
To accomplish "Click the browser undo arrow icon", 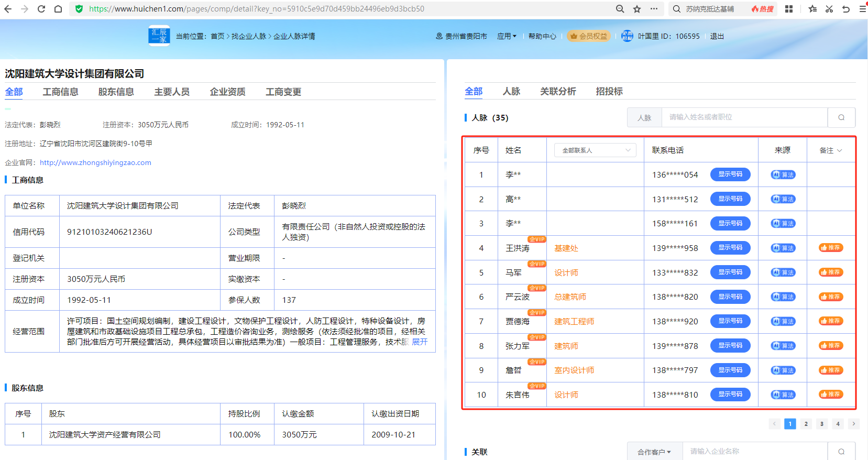I will click(846, 9).
